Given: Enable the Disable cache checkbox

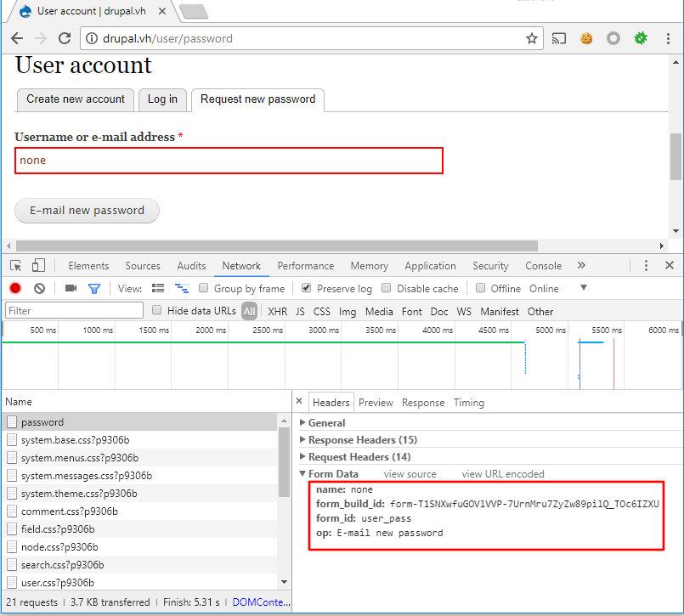Looking at the screenshot, I should coord(387,288).
